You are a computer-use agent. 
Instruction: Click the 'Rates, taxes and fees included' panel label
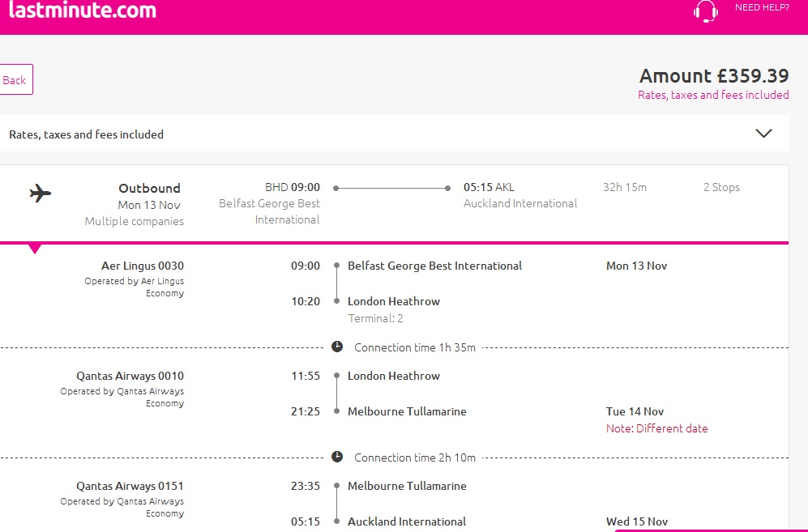tap(86, 134)
